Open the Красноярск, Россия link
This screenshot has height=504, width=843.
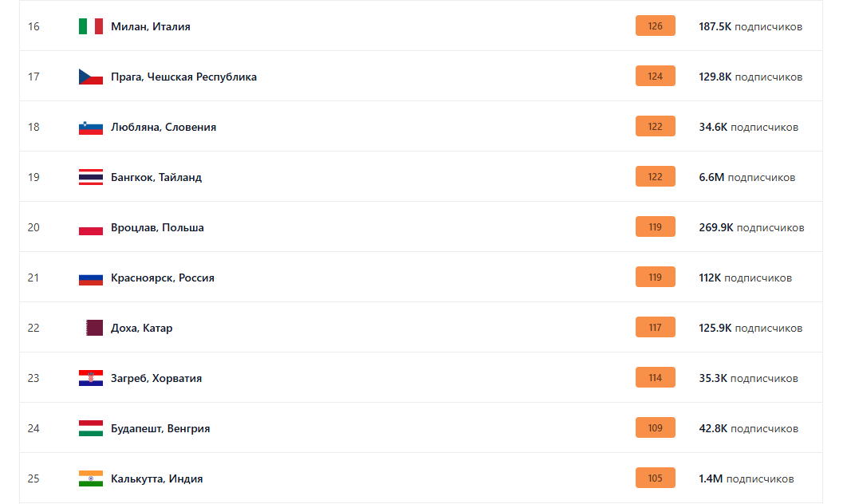coord(163,278)
